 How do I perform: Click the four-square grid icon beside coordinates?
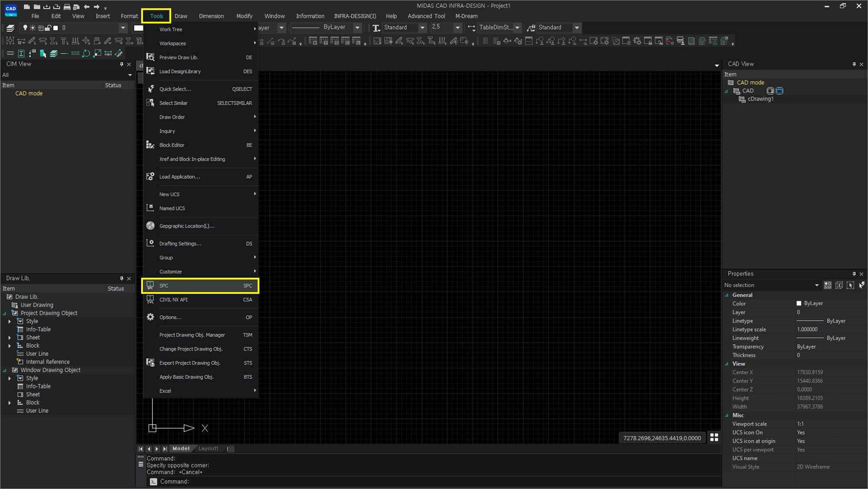714,437
